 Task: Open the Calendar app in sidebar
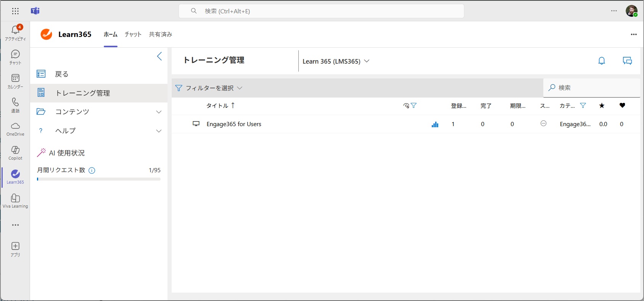(x=15, y=81)
